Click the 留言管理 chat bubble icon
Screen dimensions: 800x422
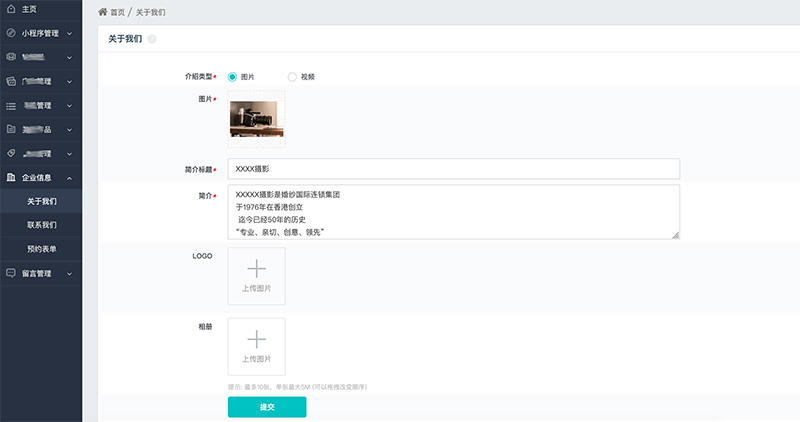pos(11,273)
